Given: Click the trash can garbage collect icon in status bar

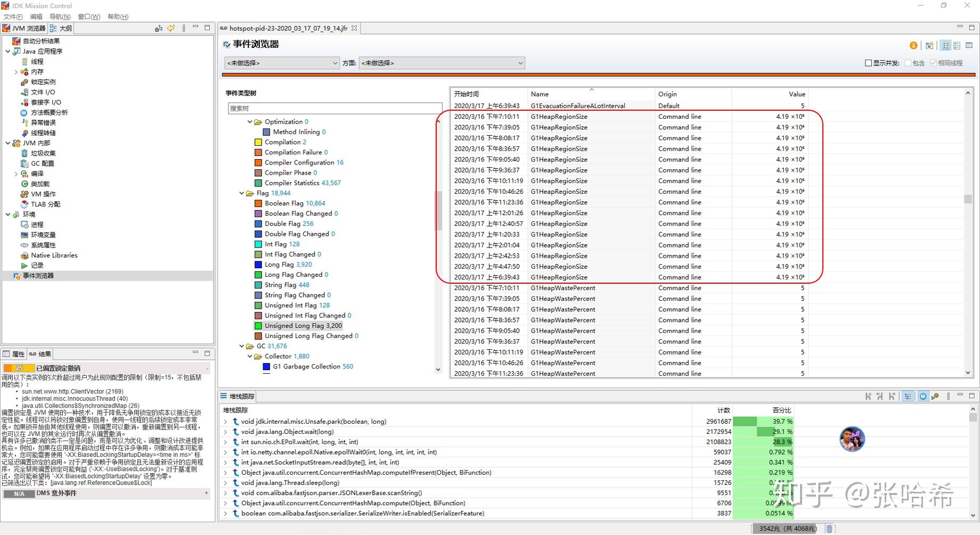Looking at the screenshot, I should pyautogui.click(x=829, y=529).
